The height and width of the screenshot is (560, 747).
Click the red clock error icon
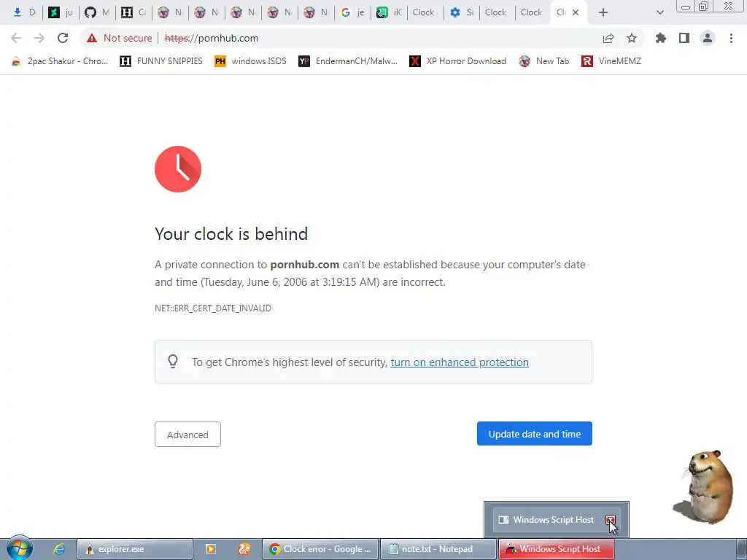(x=178, y=169)
